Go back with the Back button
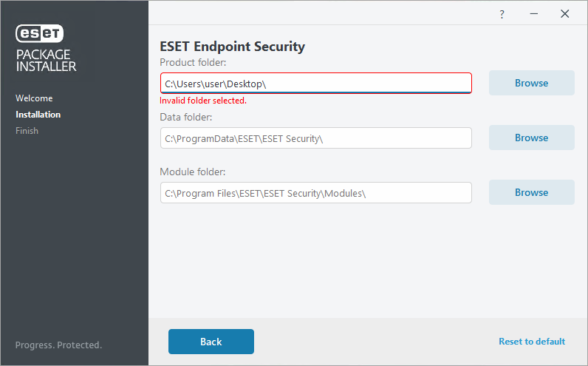The height and width of the screenshot is (366, 588). [211, 342]
